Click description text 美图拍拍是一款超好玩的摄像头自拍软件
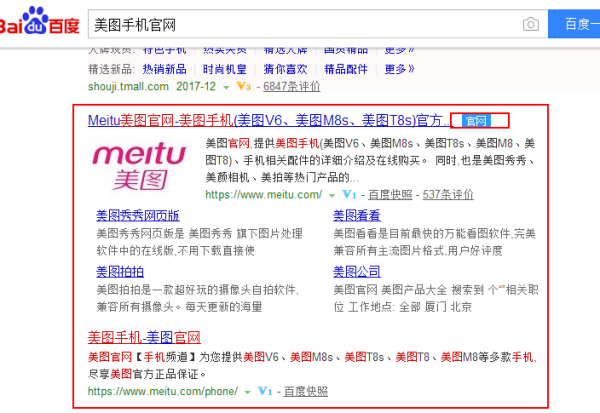This screenshot has width=600, height=413. point(196,290)
